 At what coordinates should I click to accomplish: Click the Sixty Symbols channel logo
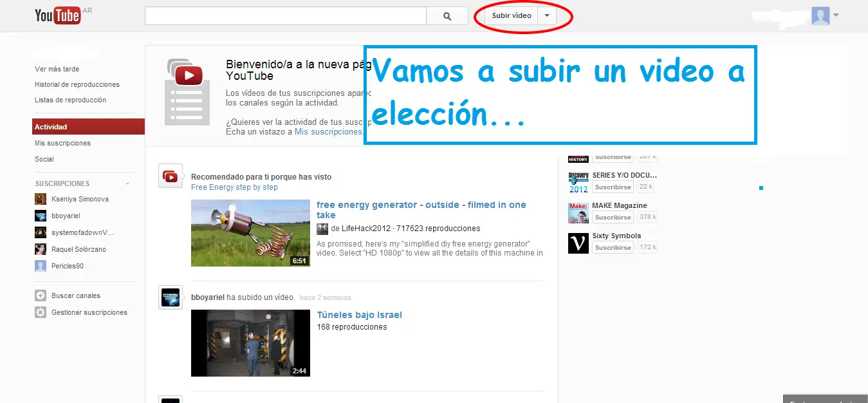[578, 243]
